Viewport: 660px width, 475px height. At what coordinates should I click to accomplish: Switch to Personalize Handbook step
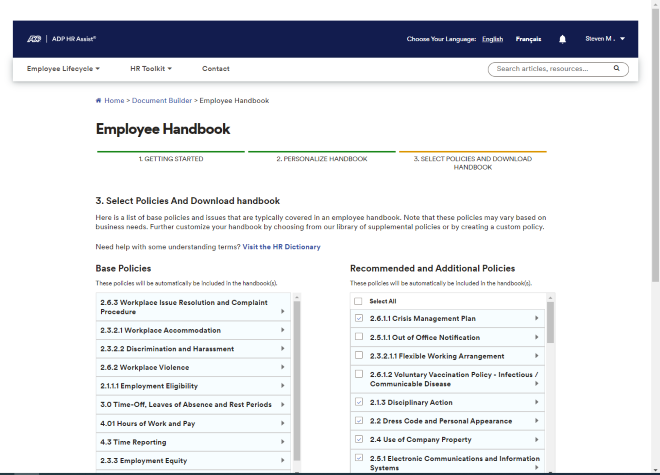321,159
